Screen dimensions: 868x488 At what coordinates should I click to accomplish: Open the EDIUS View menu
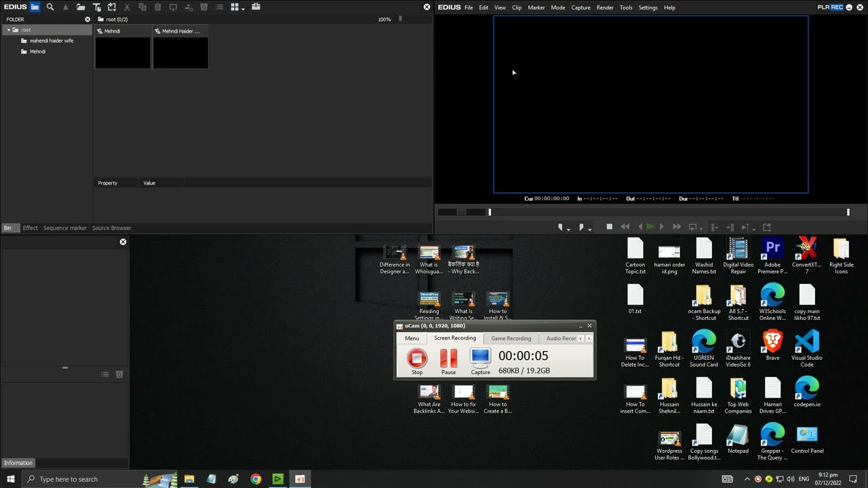pyautogui.click(x=500, y=7)
